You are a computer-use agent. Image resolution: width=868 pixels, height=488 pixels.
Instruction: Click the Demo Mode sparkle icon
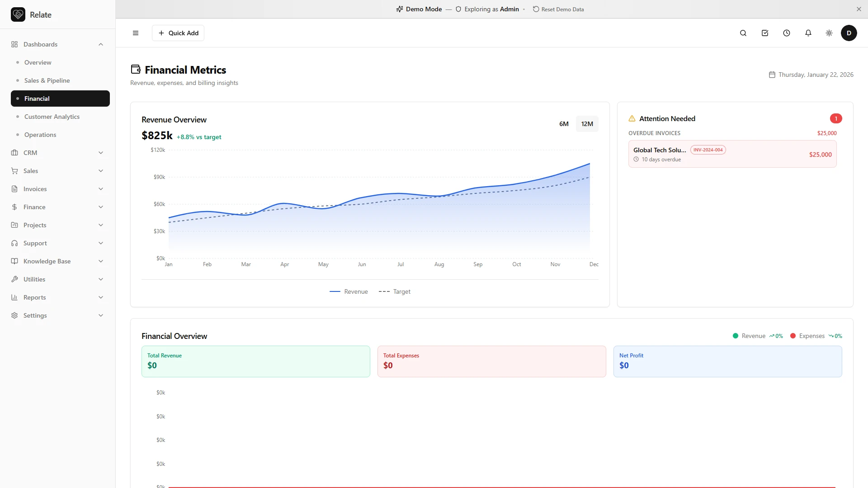point(400,9)
